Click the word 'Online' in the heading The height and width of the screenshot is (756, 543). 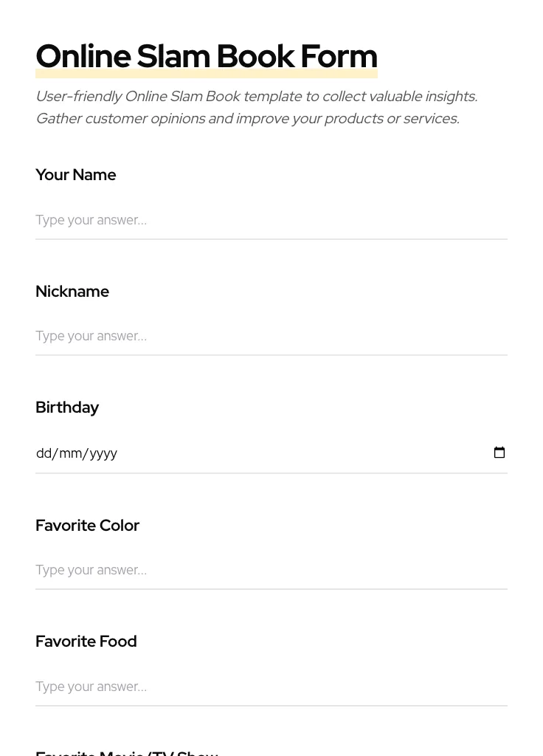tap(83, 56)
